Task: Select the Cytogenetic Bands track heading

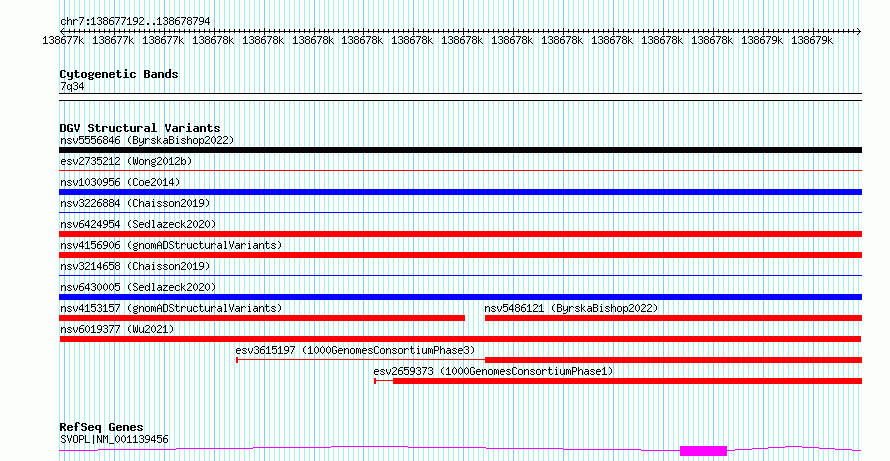Action: click(x=119, y=74)
